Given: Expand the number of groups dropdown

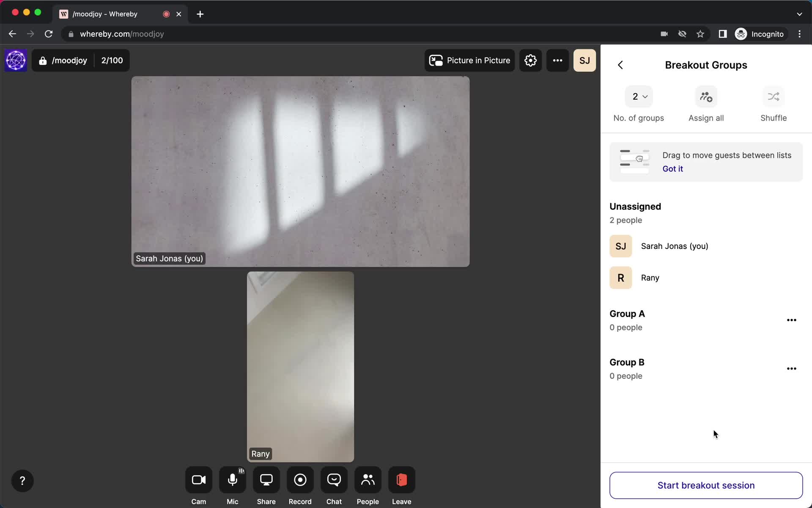Looking at the screenshot, I should 638,97.
